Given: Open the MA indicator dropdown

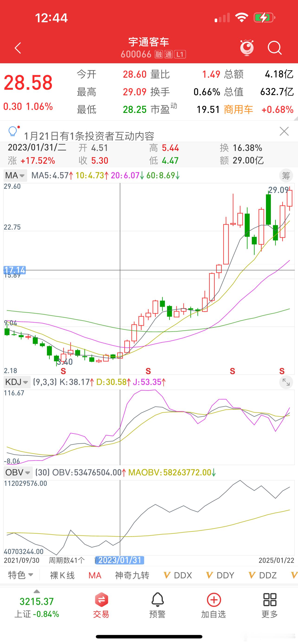Looking at the screenshot, I should (x=15, y=175).
